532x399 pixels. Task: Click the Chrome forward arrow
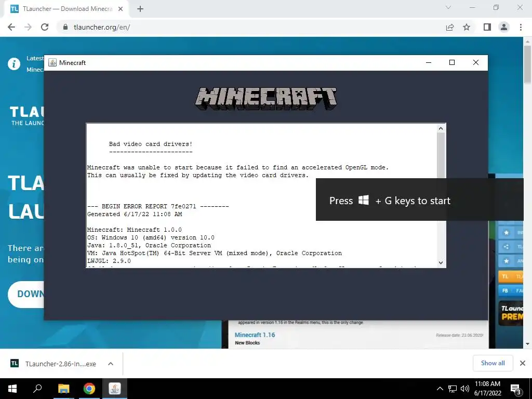tap(28, 27)
